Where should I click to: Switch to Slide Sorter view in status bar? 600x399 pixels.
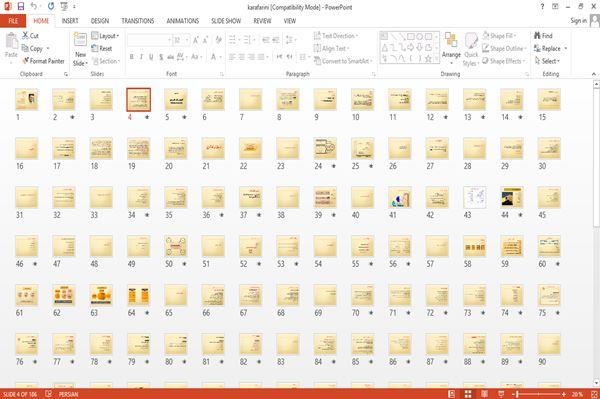[x=468, y=394]
